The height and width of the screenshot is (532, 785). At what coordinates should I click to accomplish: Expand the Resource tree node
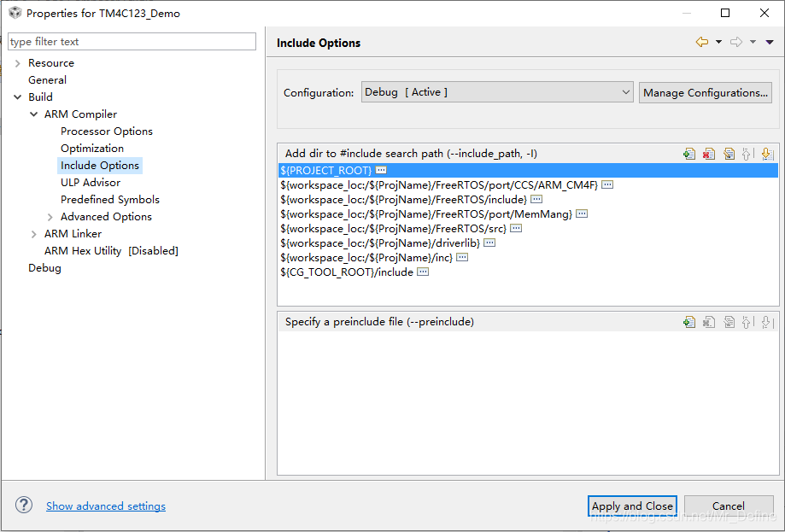(18, 63)
